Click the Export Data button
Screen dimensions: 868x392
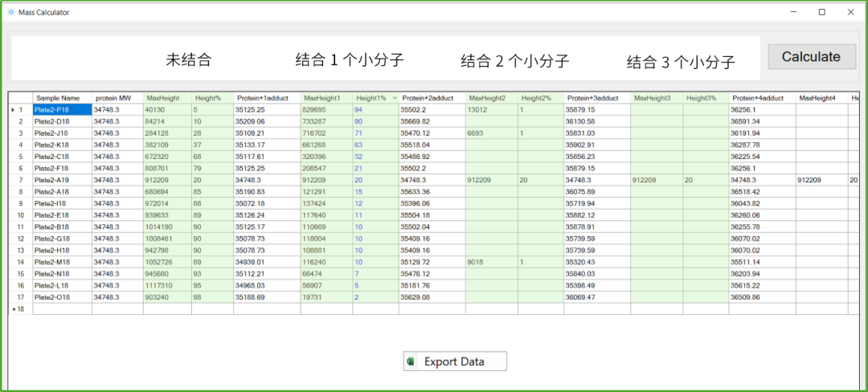455,361
